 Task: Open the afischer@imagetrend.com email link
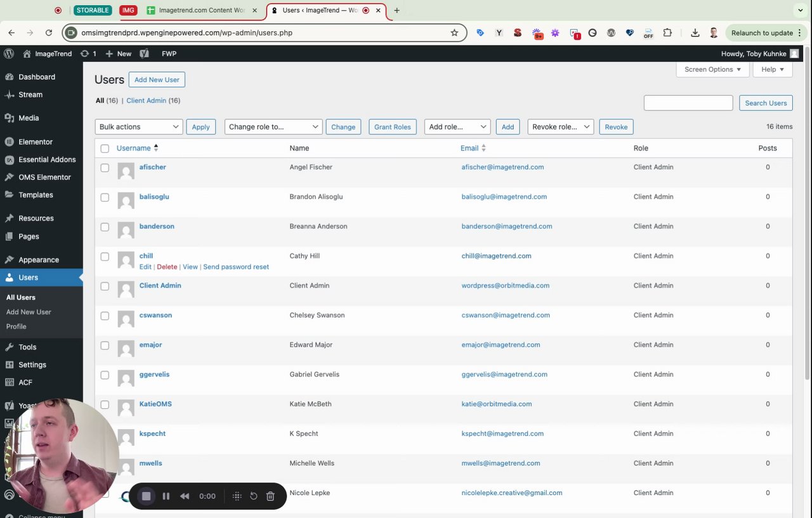[x=502, y=167]
